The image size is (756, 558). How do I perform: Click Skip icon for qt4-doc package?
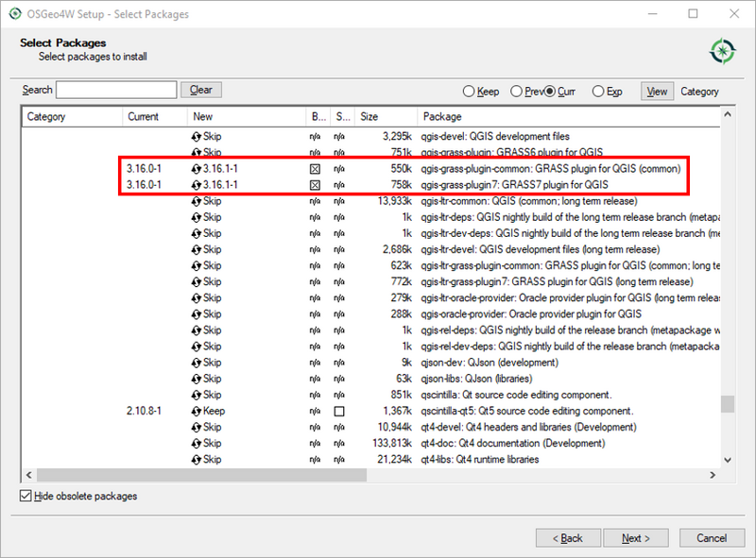tap(196, 444)
